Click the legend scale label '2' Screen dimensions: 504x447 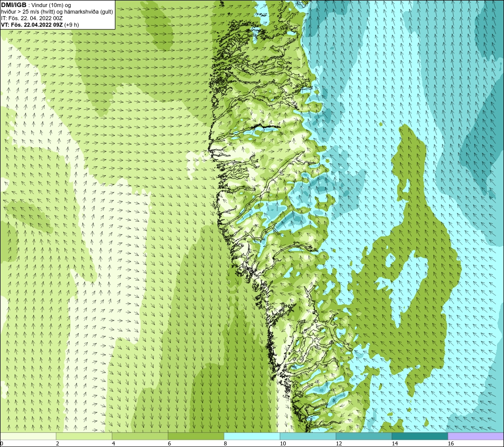pos(57,444)
